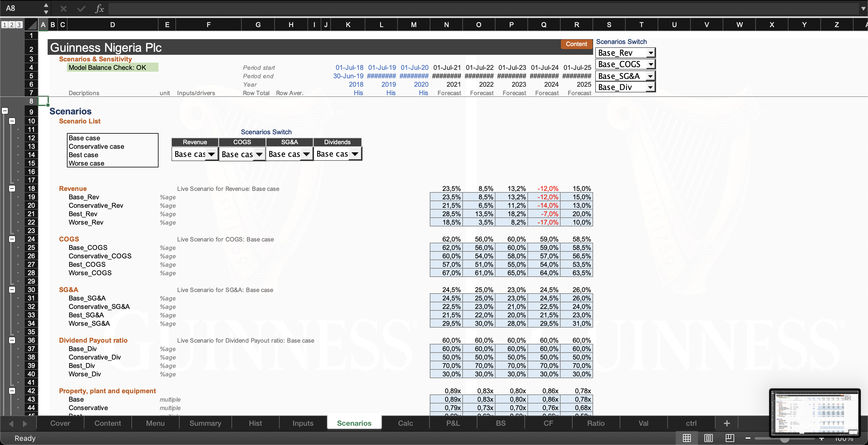
Task: Switch to Page Break Preview icon
Action: [x=730, y=438]
